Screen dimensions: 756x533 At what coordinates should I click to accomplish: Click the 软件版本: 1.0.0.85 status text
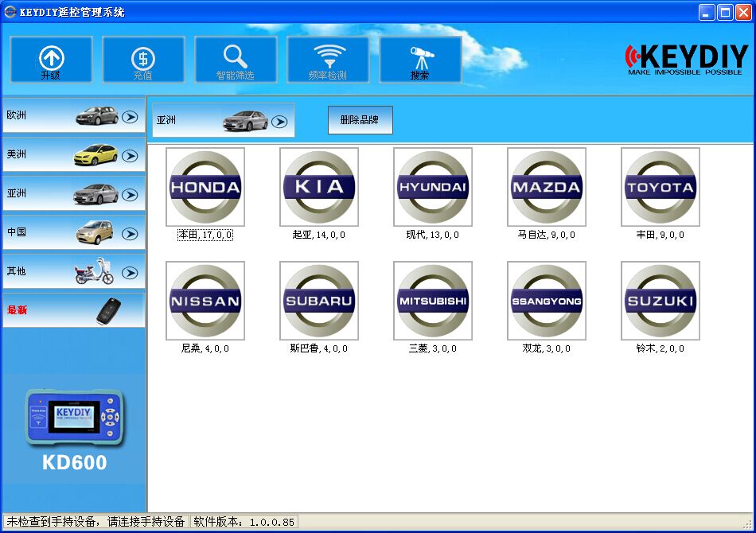coord(244,522)
